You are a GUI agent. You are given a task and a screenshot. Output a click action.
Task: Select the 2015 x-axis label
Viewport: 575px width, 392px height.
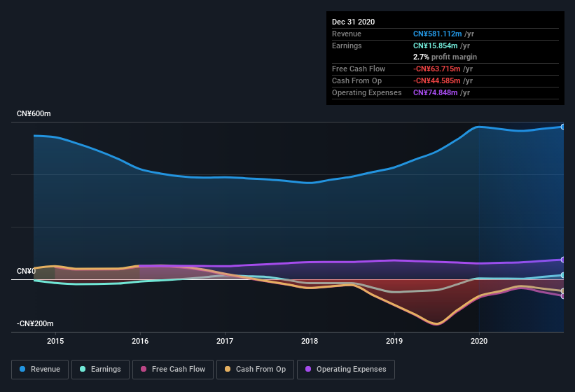(55, 341)
